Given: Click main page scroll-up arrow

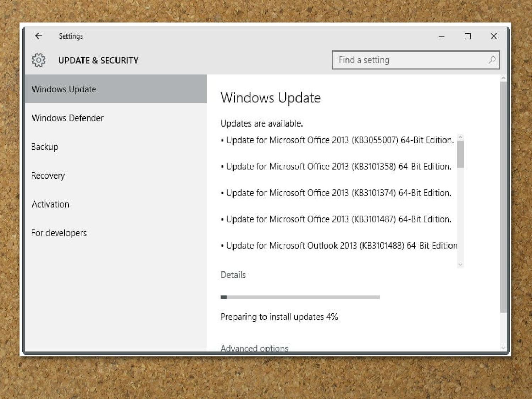Looking at the screenshot, I should point(503,78).
